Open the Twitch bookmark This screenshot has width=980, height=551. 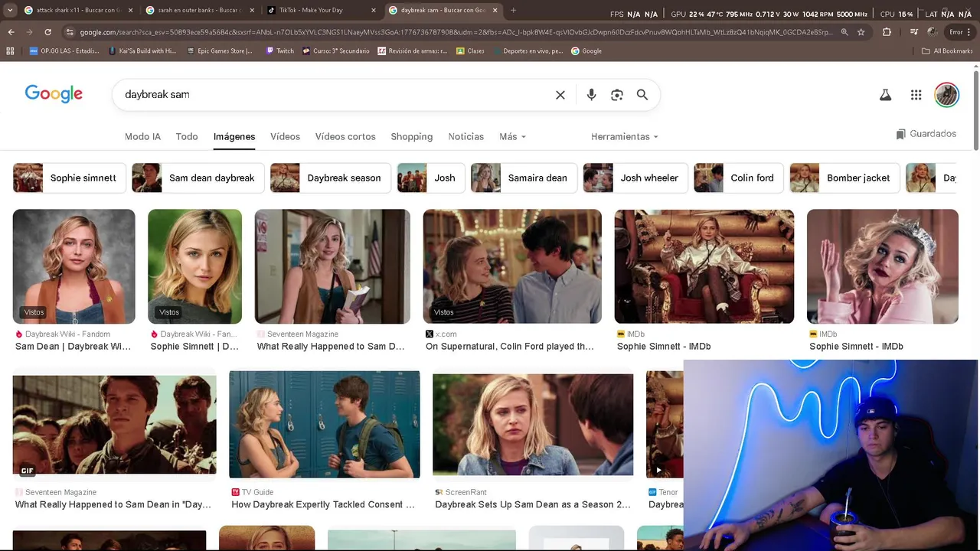(x=279, y=51)
